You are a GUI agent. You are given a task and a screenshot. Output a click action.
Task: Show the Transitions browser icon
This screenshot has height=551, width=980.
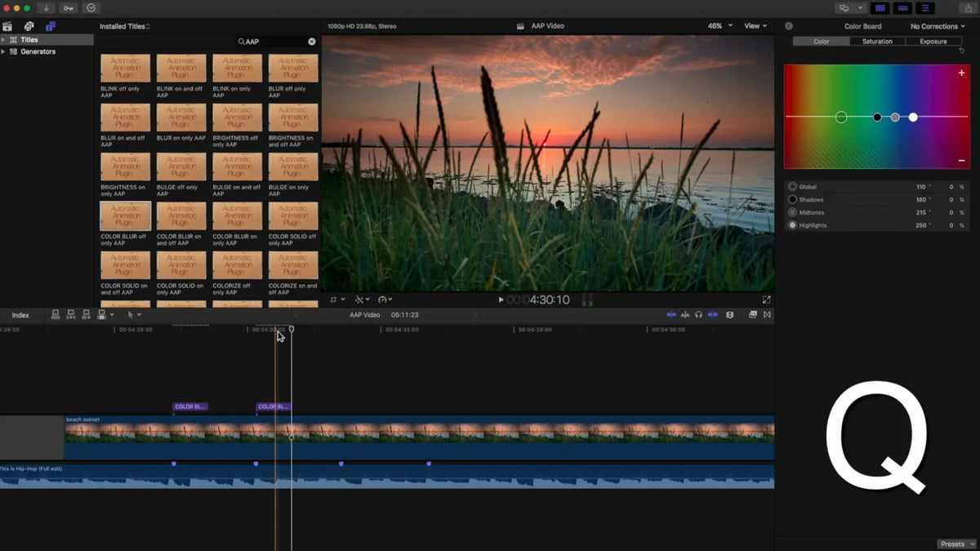(767, 314)
